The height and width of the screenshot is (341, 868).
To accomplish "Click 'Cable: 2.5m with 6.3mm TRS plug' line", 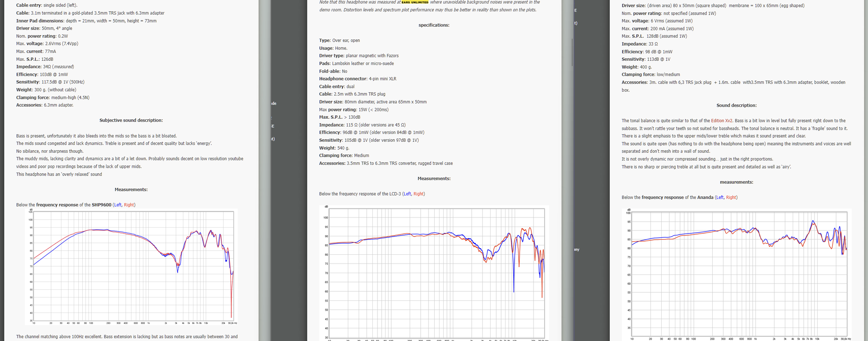I will pos(352,94).
